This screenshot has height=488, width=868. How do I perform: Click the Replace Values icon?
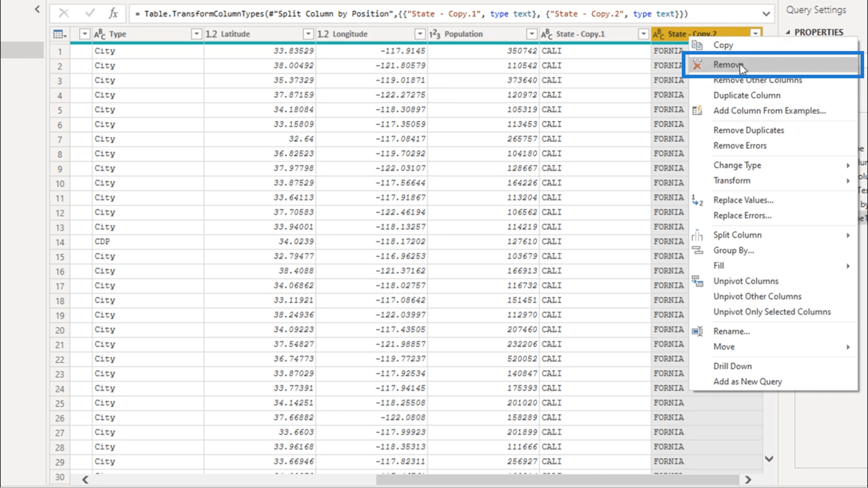(x=697, y=200)
